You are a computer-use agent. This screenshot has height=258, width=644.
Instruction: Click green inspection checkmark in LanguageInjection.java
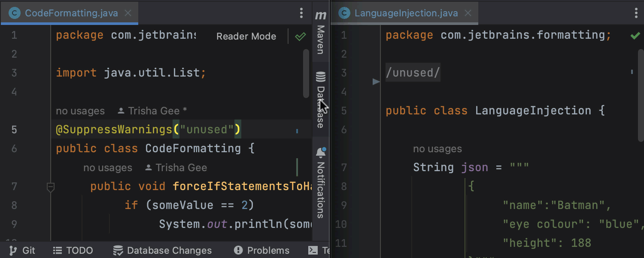coord(635,35)
